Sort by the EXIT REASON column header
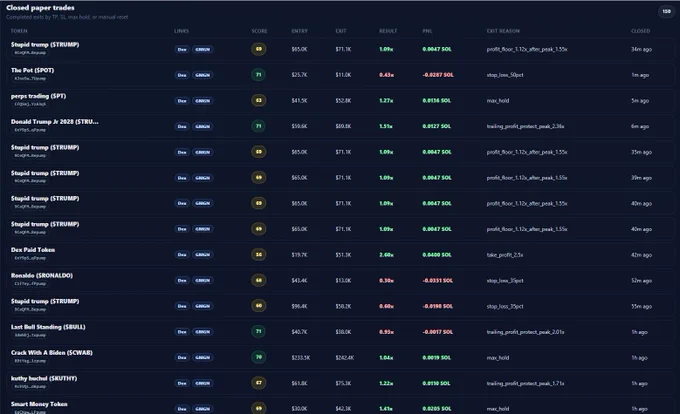Image resolution: width=680 pixels, height=414 pixels. click(503, 31)
